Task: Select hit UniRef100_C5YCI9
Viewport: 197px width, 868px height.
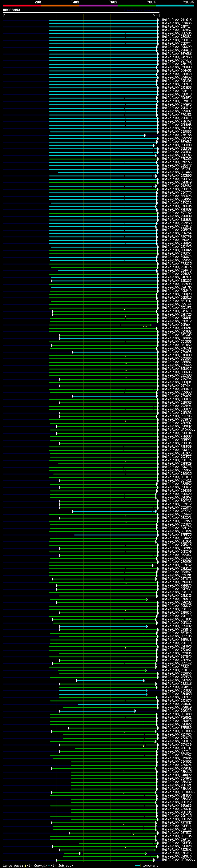Action: point(177,745)
